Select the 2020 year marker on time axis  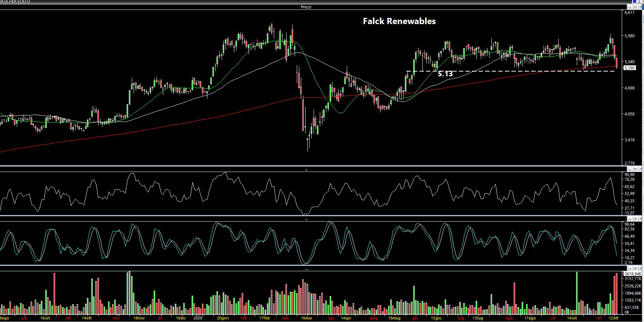[x=198, y=318]
